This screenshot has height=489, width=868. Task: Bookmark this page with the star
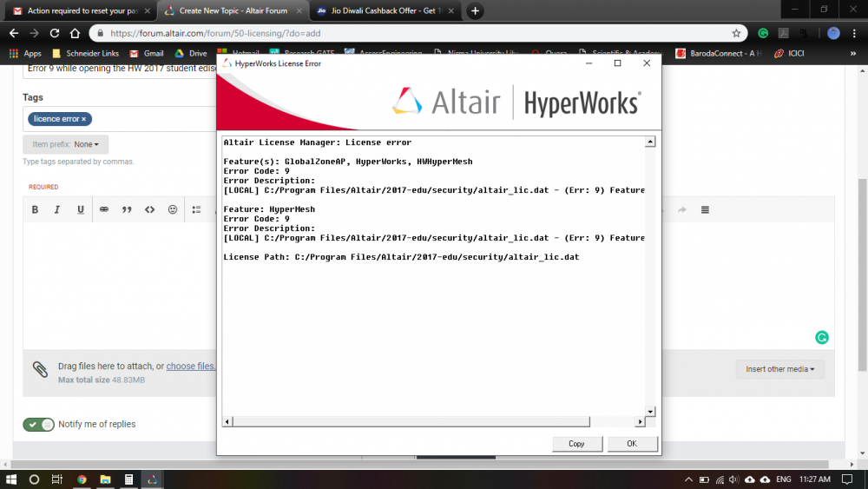[x=736, y=33]
